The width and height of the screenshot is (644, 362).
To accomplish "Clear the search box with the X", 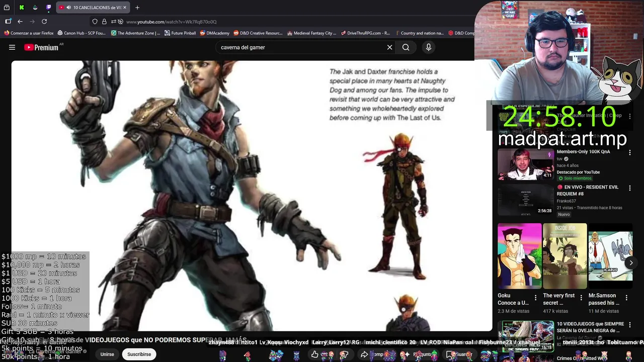I will (x=389, y=47).
